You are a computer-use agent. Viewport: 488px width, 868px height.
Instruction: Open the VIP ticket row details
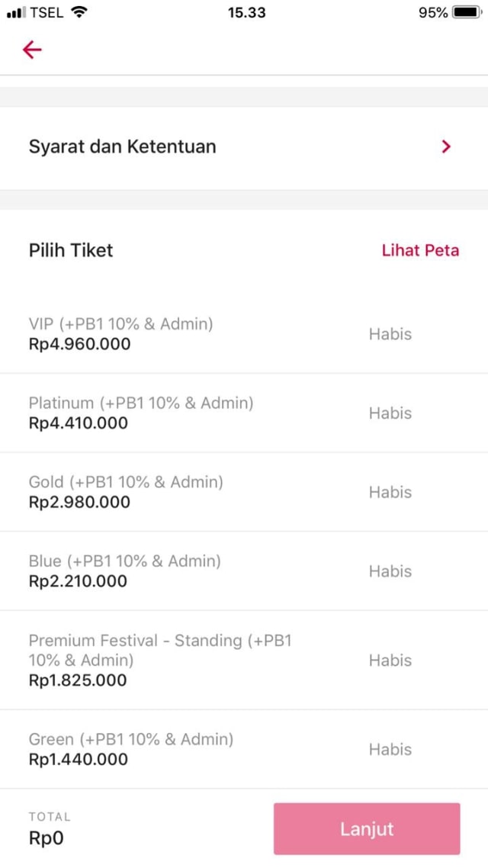tap(122, 333)
